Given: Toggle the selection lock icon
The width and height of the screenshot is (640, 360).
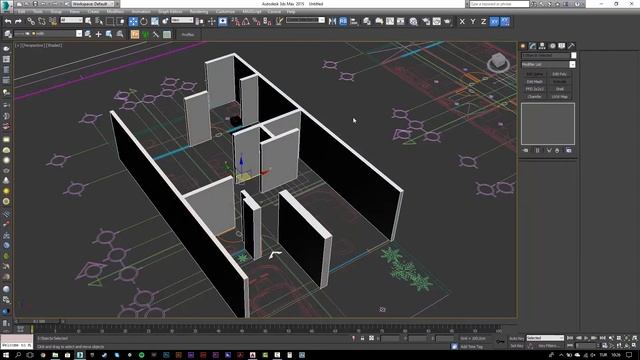Looking at the screenshot, I should (x=362, y=338).
